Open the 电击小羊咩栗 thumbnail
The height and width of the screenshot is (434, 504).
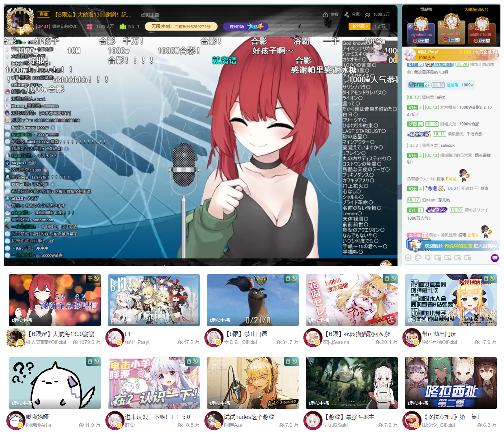[x=154, y=383]
